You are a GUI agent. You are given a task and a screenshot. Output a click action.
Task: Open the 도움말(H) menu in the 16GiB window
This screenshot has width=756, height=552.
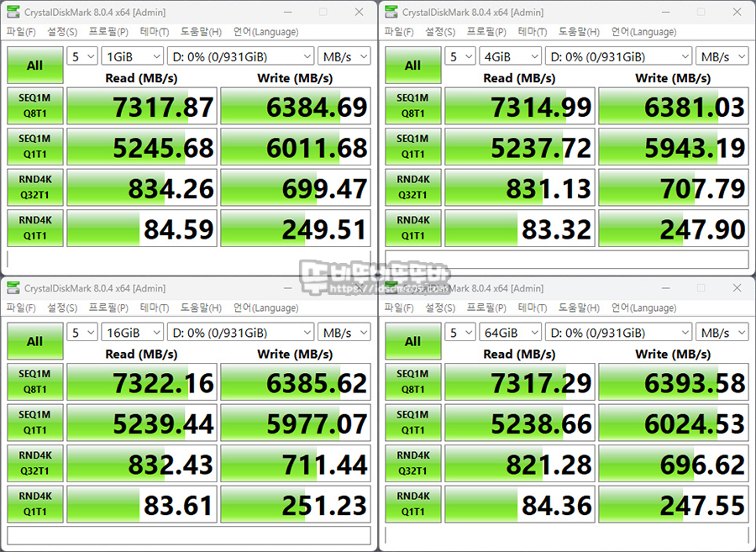[201, 308]
